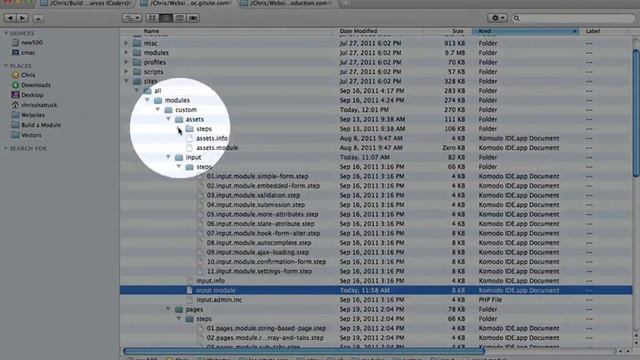Switch to icon view
Image resolution: width=640 pixels, height=360 pixels.
(152, 18)
